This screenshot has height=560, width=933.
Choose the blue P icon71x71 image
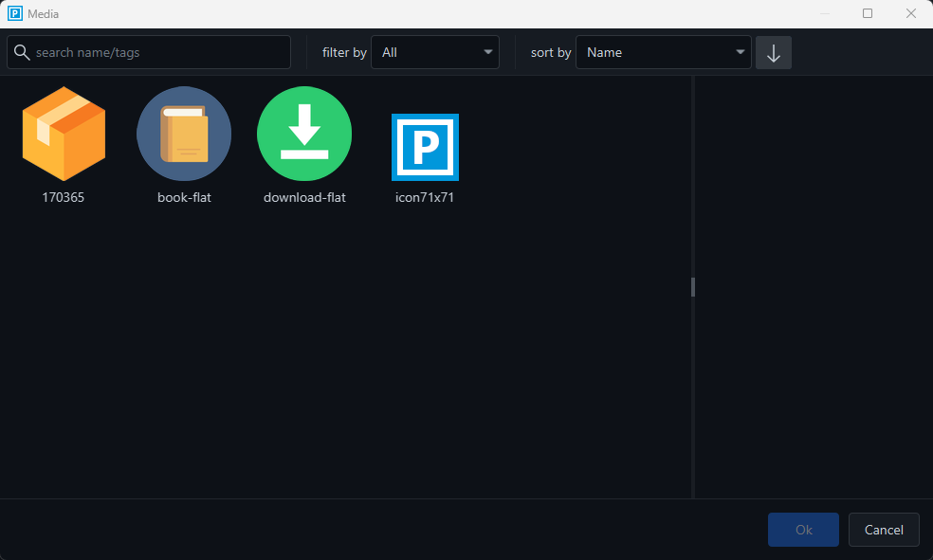(425, 147)
